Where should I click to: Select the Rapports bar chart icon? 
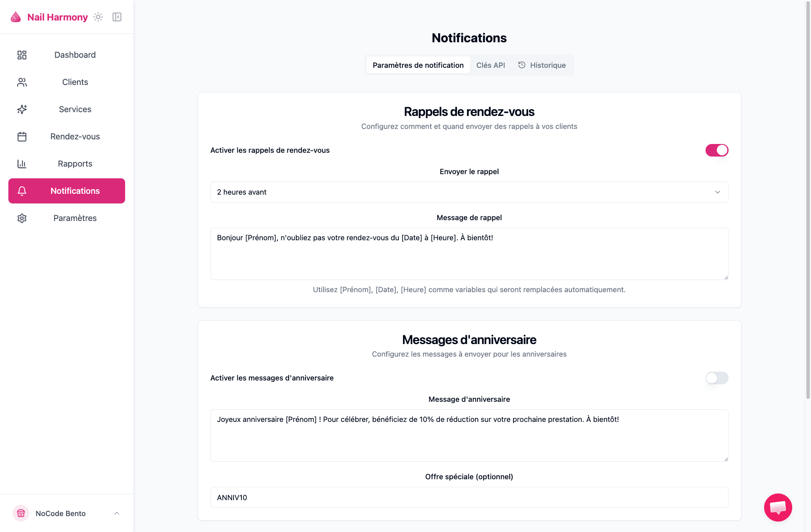[22, 164]
